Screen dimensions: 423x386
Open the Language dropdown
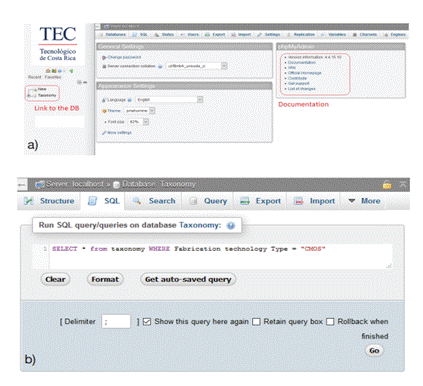tap(169, 100)
